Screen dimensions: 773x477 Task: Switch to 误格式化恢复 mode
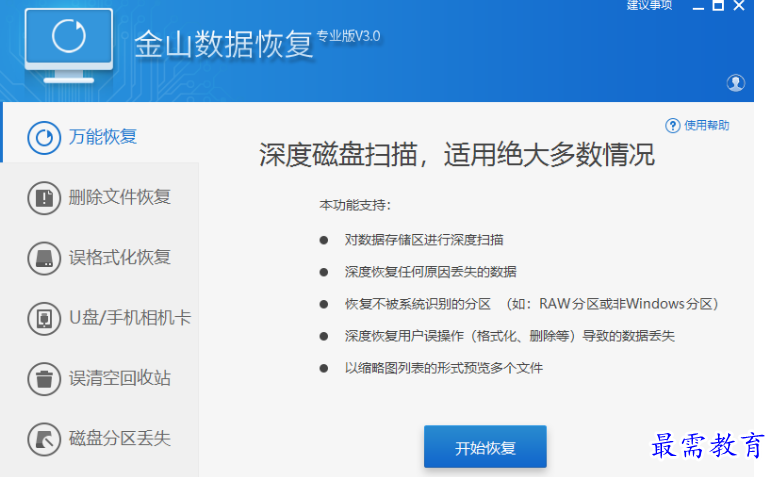tap(100, 258)
